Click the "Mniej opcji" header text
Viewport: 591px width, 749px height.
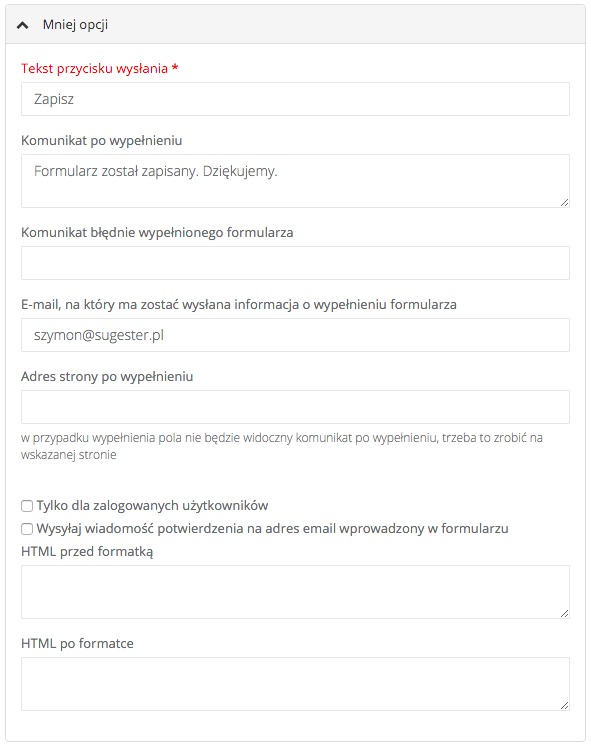coord(75,24)
